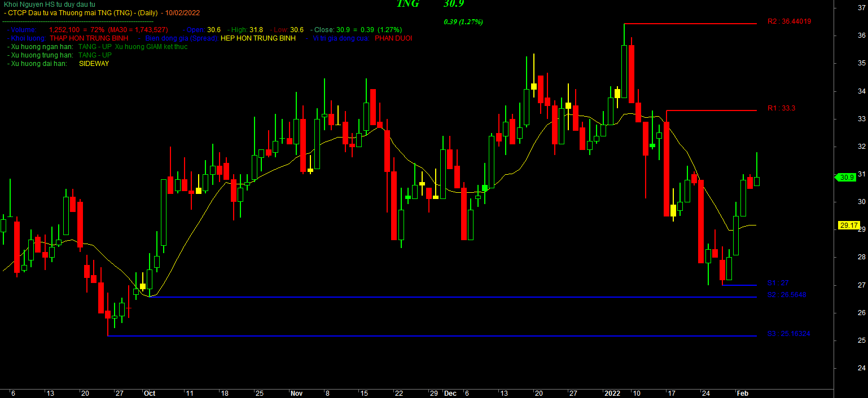Click the S2 : 26.5048 support label

(786, 295)
